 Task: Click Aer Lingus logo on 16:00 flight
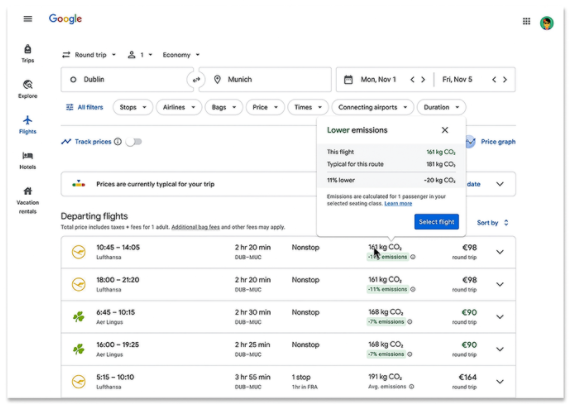[79, 349]
